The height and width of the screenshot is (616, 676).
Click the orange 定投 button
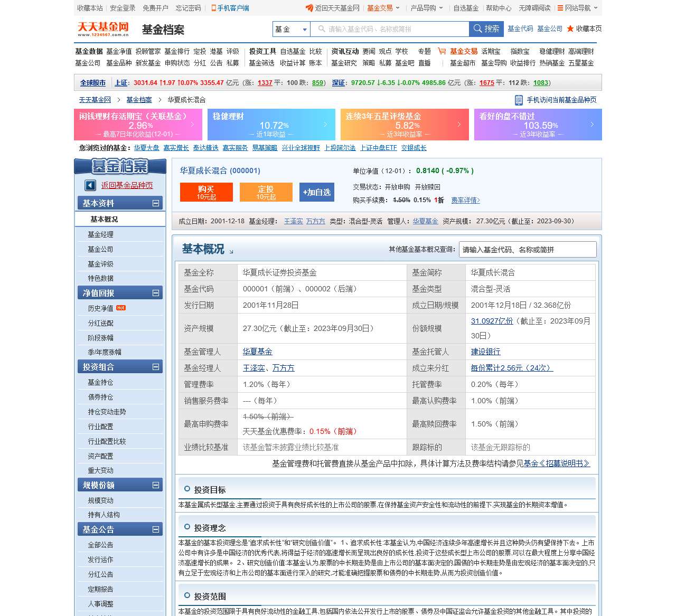click(x=266, y=192)
